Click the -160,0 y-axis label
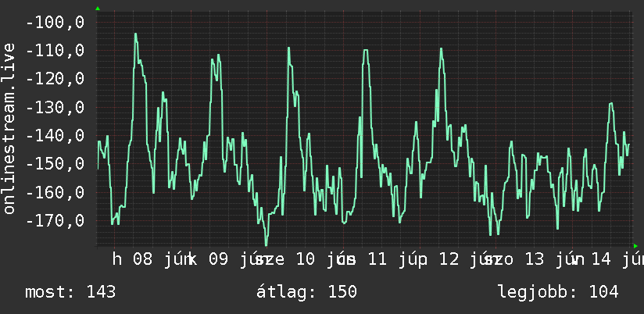This screenshot has height=314, width=644. 55,192
